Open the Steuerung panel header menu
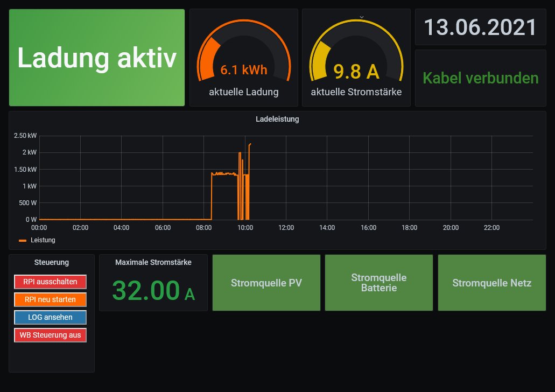555x392 pixels. [x=51, y=262]
